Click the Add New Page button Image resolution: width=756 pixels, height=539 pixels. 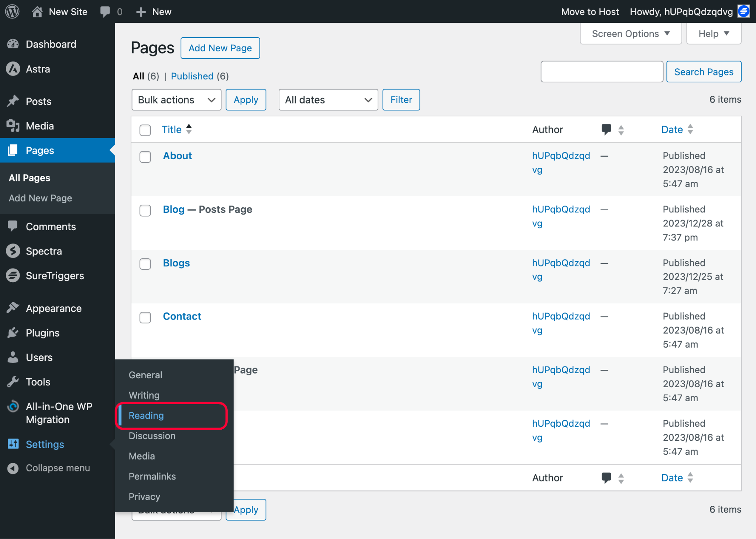pos(220,48)
